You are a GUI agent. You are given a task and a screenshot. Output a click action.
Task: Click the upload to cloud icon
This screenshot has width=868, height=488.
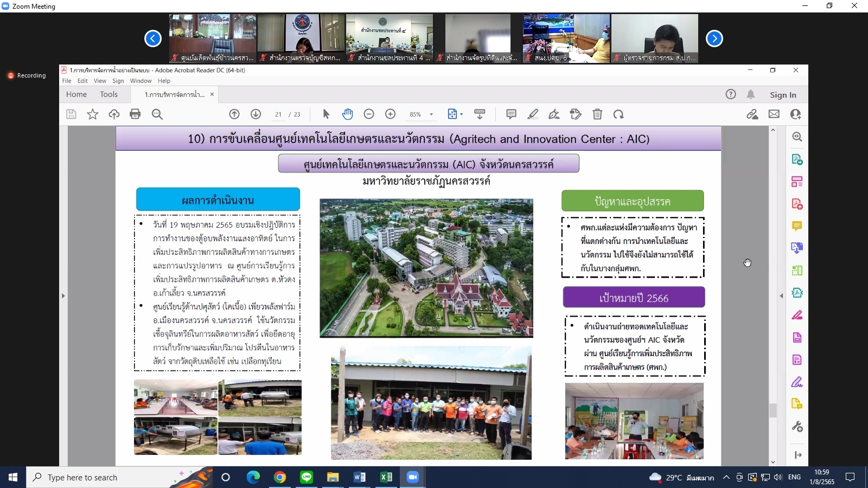point(114,114)
